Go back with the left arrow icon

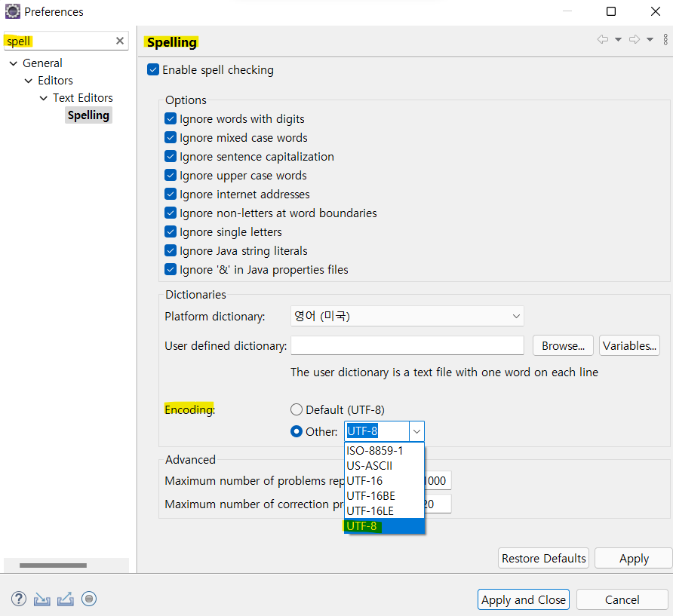point(603,39)
